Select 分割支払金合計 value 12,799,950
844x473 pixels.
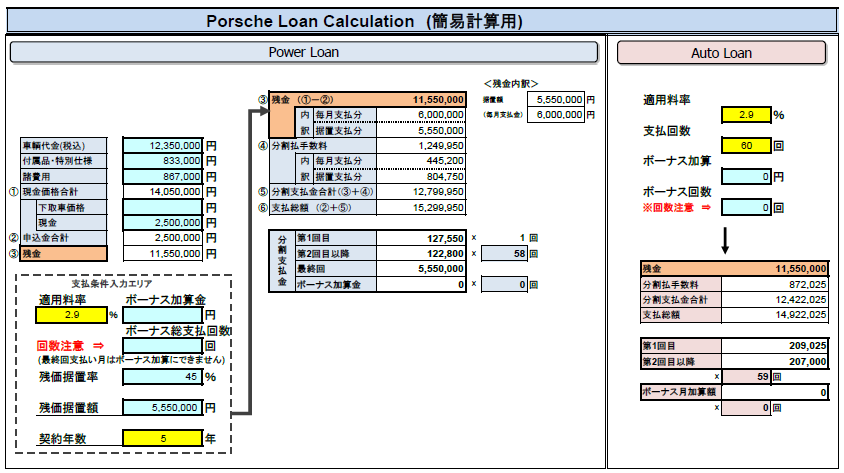point(421,192)
